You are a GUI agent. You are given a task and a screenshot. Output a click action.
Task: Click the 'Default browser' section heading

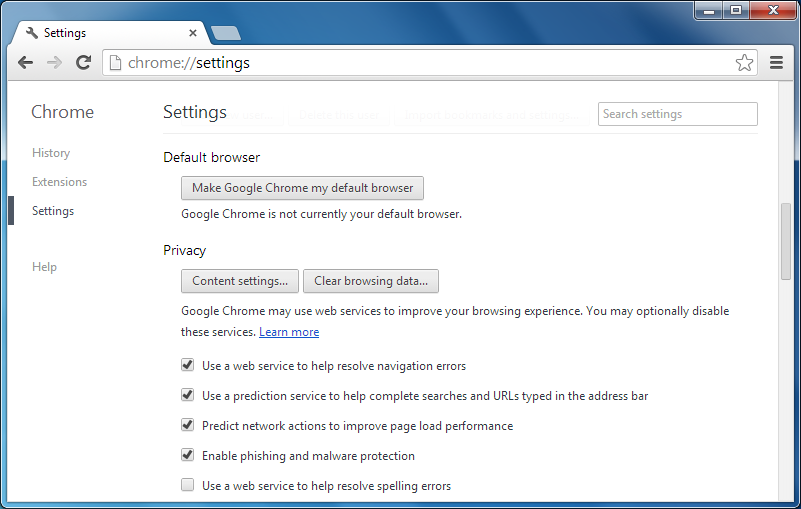coord(211,157)
